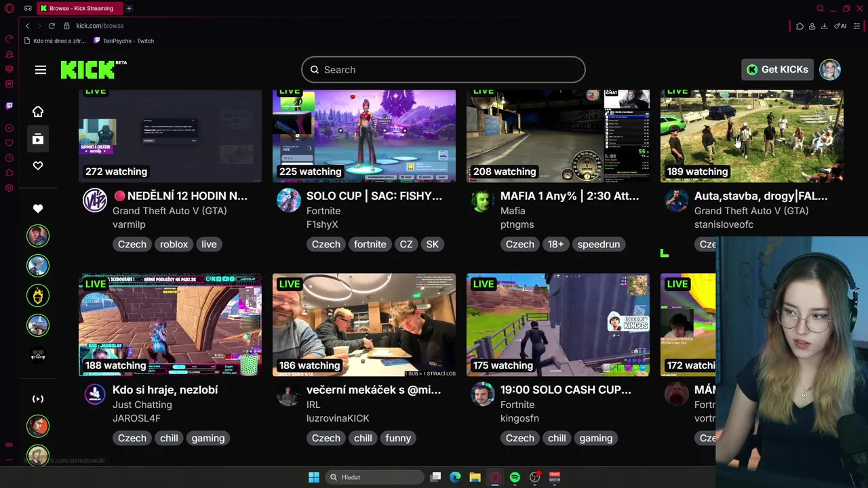Open 'večerní mekáček s @mi...' stream title
The height and width of the screenshot is (488, 868).
(374, 390)
